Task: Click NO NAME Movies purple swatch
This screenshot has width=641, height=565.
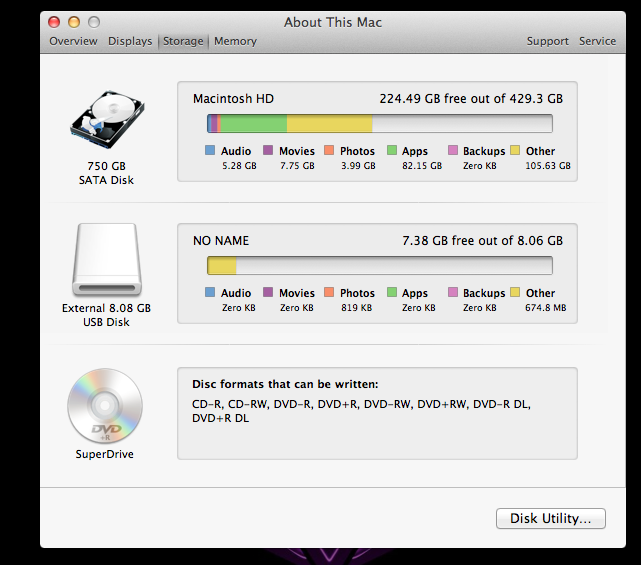Action: [x=268, y=292]
